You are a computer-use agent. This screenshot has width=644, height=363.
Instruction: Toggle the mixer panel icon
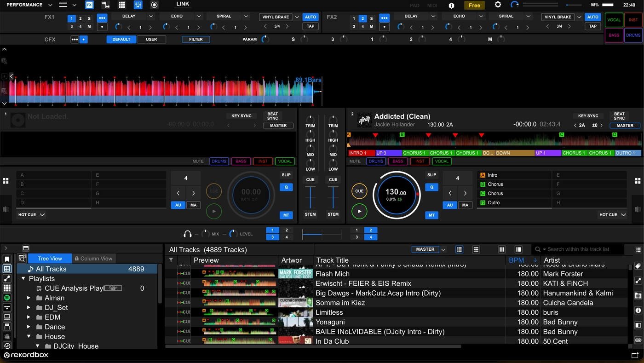138,5
